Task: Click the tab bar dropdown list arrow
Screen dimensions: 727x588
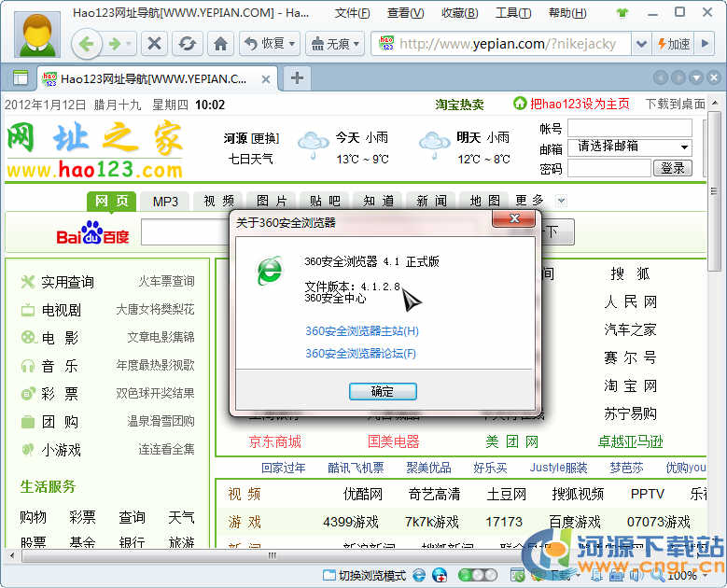Action: tap(696, 77)
